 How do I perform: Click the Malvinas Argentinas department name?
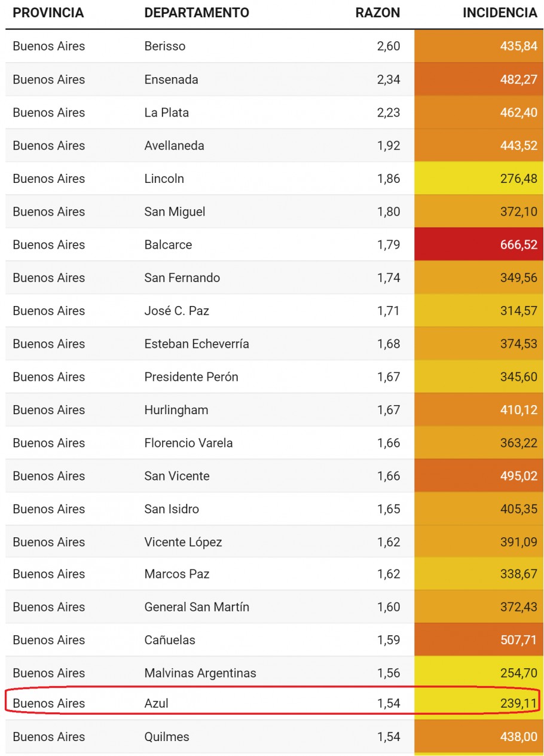point(200,673)
